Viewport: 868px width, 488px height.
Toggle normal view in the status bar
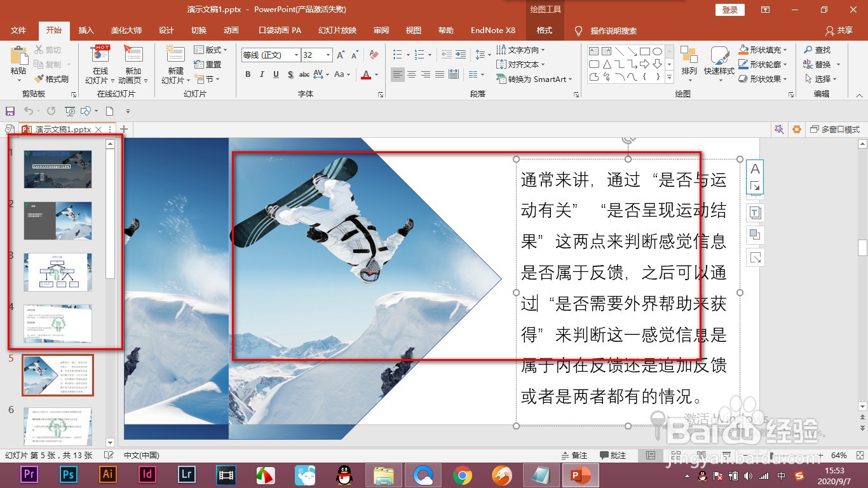pos(650,456)
